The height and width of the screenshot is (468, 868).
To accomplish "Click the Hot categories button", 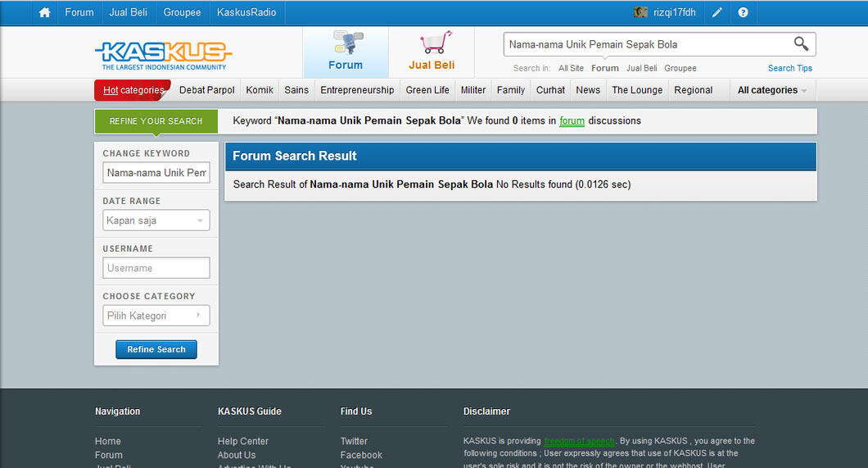I will (x=133, y=90).
